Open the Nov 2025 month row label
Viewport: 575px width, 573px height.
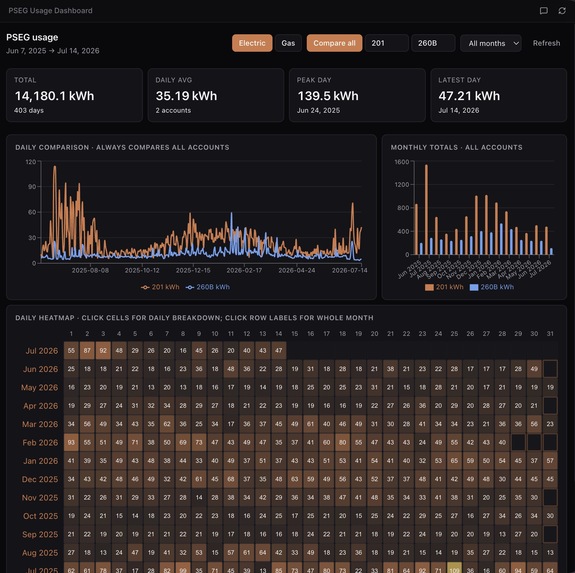40,497
